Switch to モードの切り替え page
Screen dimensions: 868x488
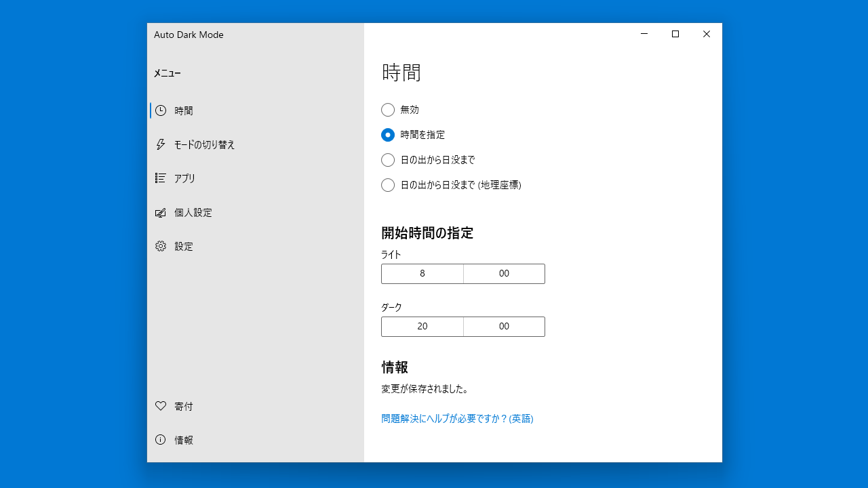256,144
